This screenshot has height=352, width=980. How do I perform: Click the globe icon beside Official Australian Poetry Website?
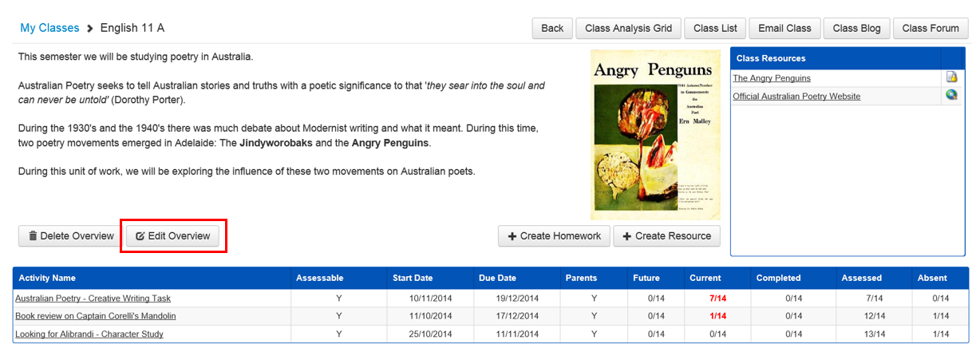point(951,96)
